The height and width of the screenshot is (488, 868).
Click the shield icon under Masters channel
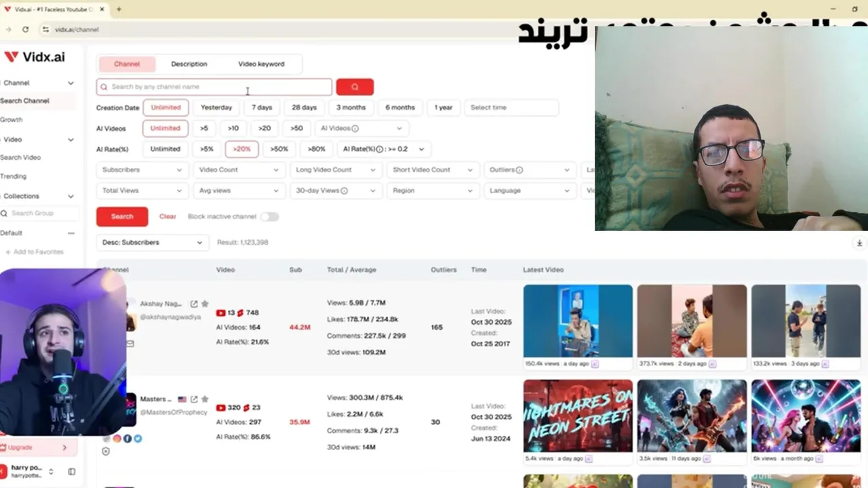pos(106,451)
